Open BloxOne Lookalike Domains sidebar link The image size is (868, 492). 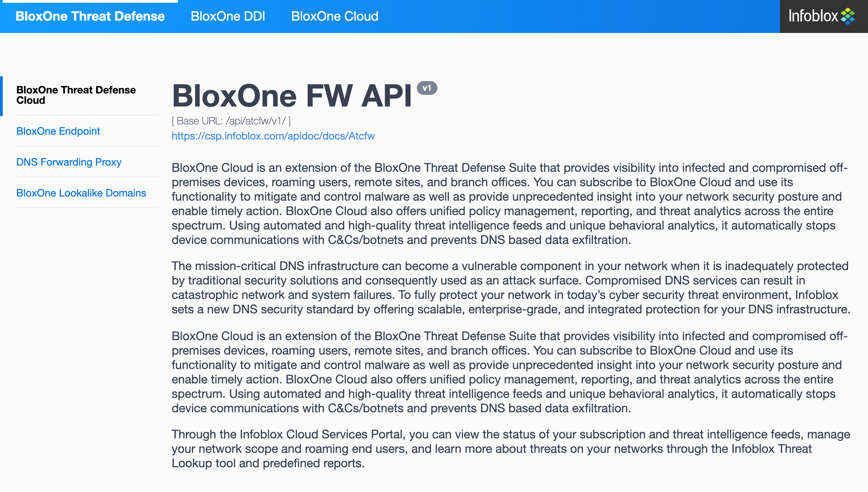81,193
